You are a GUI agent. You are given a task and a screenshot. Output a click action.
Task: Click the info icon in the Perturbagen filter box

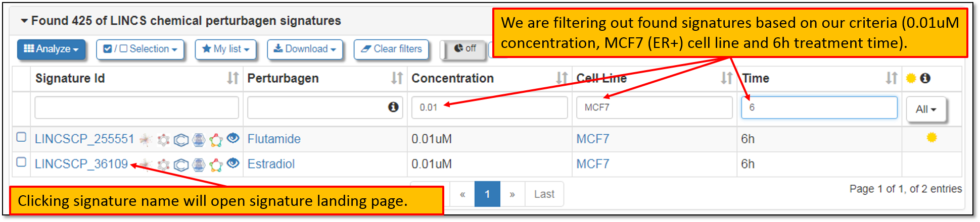(393, 107)
